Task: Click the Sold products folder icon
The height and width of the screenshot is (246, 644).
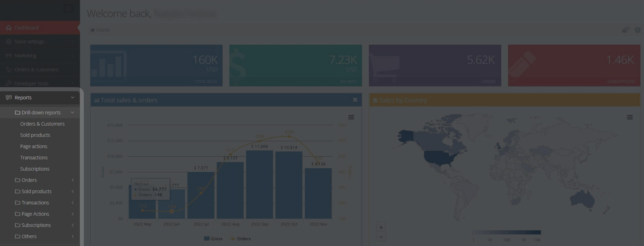Action: coord(18,191)
